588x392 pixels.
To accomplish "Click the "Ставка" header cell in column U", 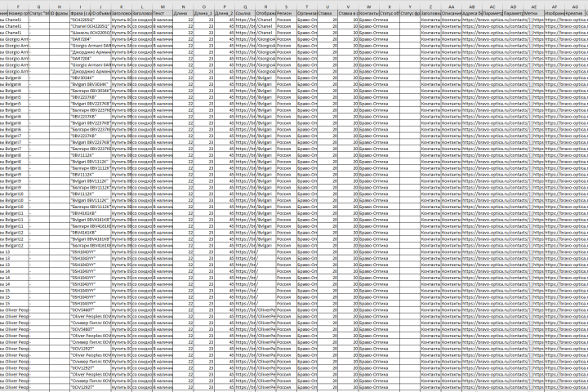I will coord(327,13).
